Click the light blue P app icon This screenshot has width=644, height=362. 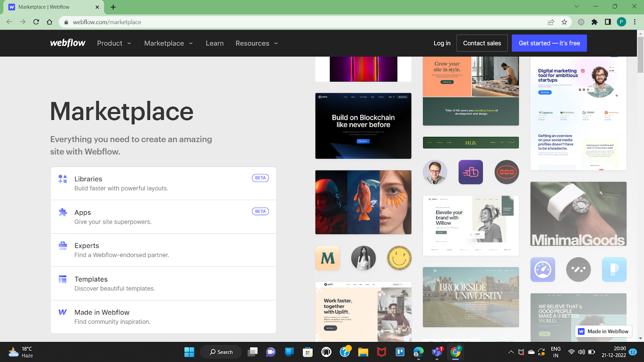click(614, 269)
